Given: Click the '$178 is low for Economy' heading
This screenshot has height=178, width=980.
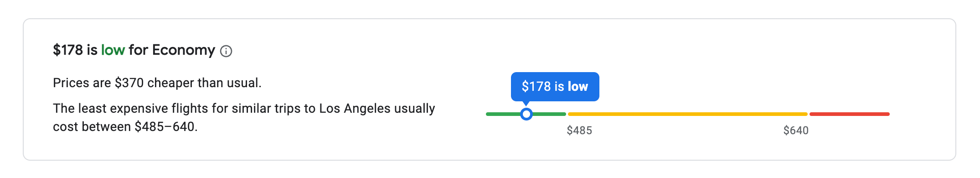Looking at the screenshot, I should tap(134, 50).
